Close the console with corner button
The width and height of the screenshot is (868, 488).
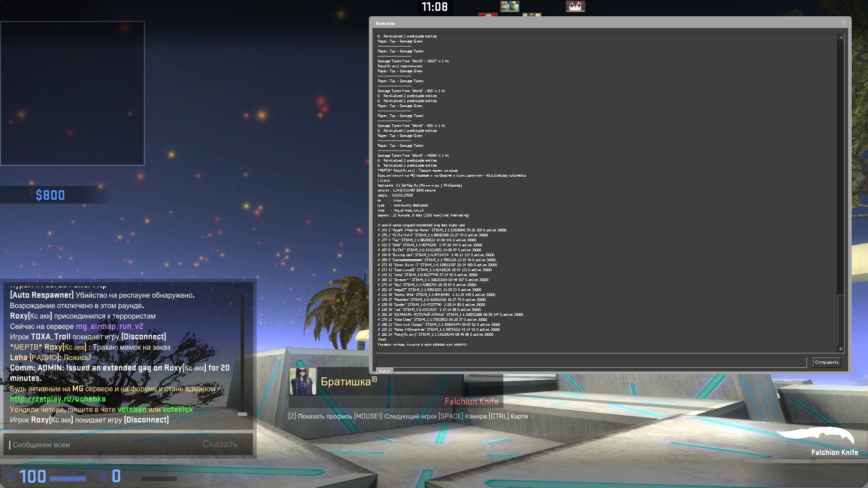coord(843,23)
